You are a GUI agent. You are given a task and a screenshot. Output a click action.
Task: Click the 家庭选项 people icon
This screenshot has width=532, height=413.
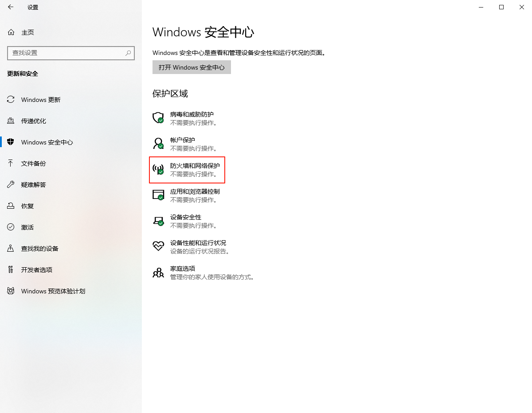(x=158, y=272)
